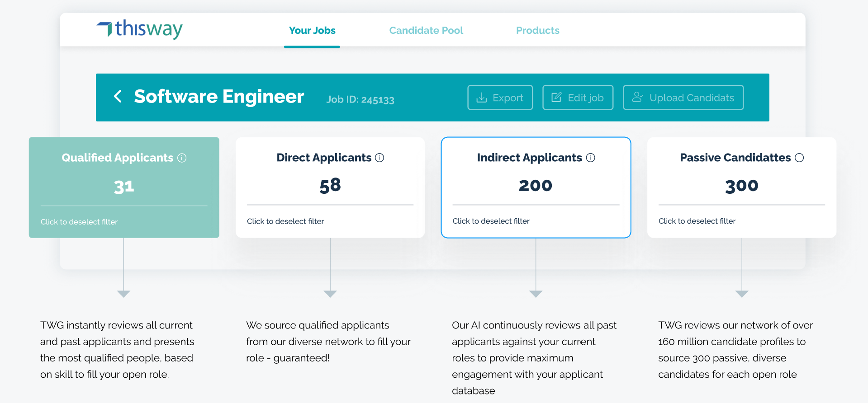This screenshot has width=868, height=403.
Task: Deselect the Qualified Applicants filter card
Action: 124,187
